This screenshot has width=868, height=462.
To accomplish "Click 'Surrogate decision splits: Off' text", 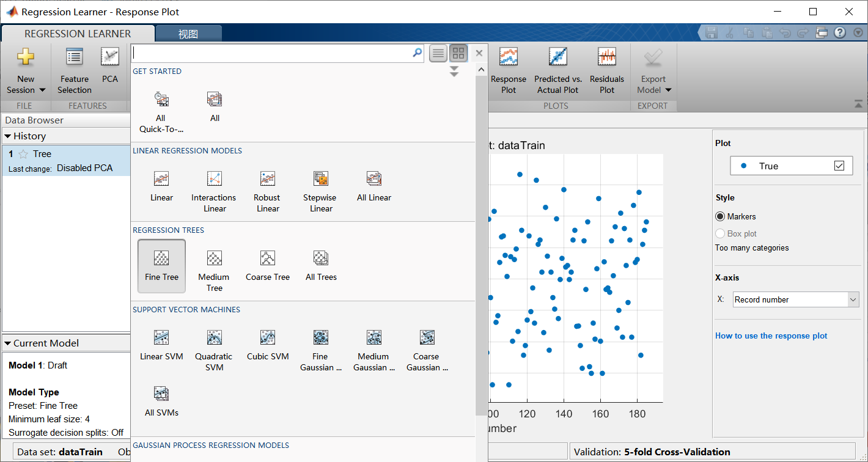I will point(66,433).
